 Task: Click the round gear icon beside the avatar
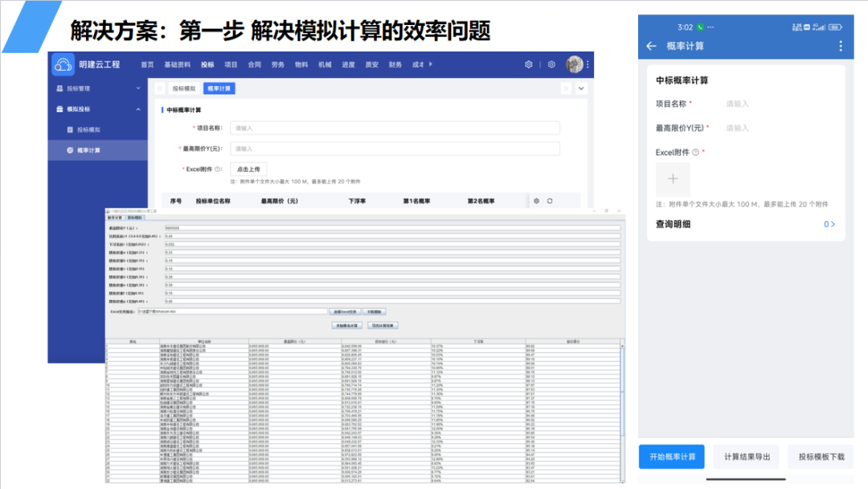[x=551, y=64]
